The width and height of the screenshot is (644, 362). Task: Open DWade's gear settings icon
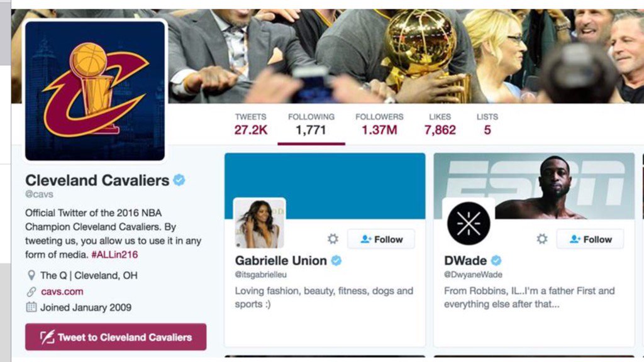tap(541, 239)
